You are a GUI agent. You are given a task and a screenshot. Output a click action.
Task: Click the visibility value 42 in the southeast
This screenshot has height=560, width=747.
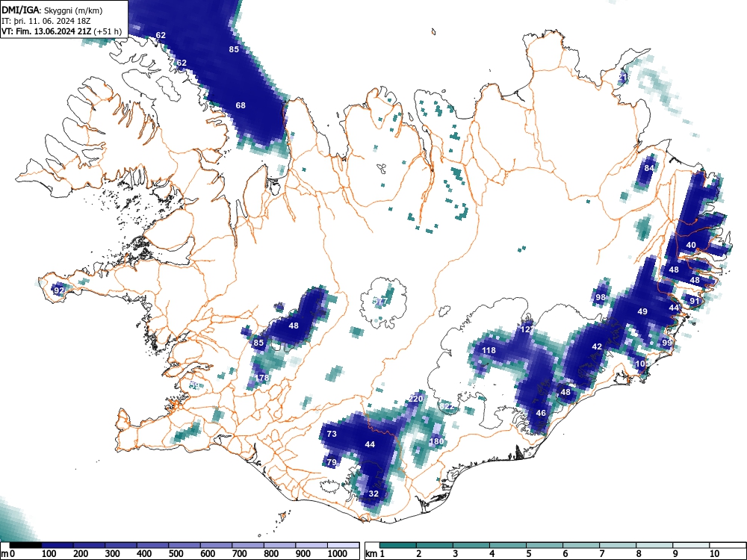click(x=597, y=346)
